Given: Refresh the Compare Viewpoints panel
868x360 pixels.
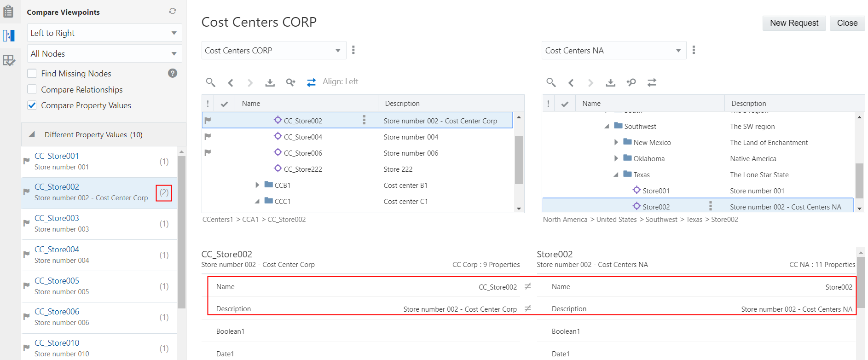Looking at the screenshot, I should pyautogui.click(x=173, y=11).
